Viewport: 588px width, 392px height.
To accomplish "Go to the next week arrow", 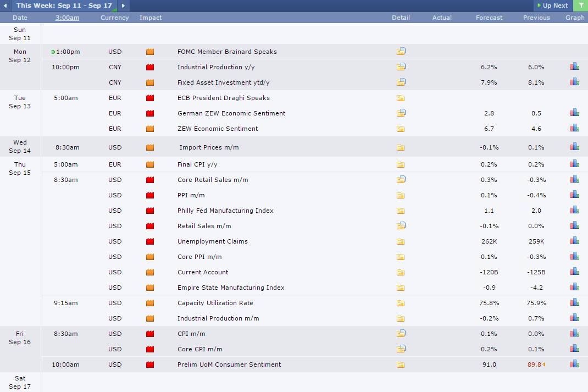I will [x=124, y=5].
